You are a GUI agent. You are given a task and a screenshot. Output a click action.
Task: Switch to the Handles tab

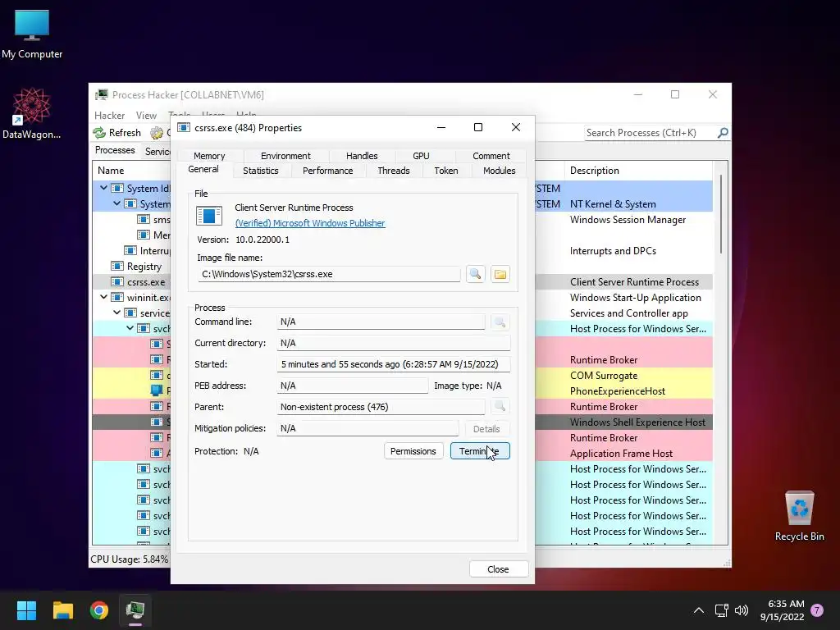(x=362, y=156)
